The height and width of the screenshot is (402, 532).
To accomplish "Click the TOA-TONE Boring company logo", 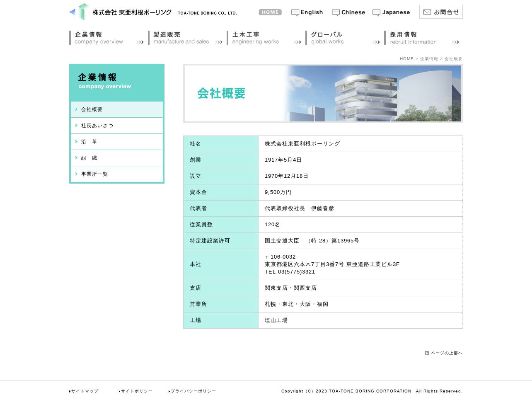I will pyautogui.click(x=153, y=12).
